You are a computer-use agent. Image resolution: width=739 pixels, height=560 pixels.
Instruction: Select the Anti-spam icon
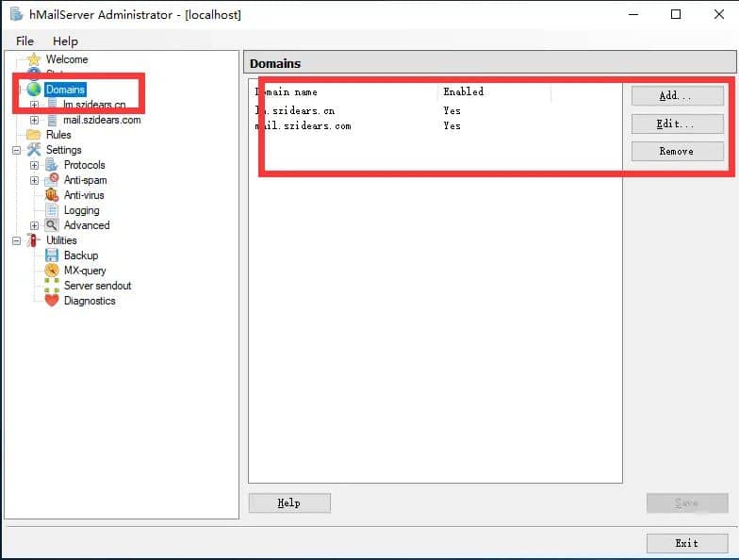point(52,180)
